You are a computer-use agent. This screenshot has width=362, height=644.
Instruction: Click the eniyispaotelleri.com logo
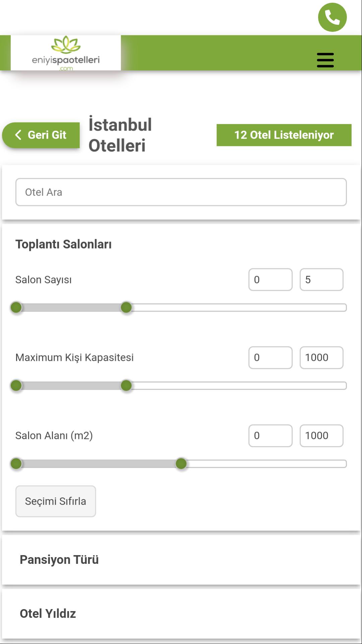pos(66,53)
